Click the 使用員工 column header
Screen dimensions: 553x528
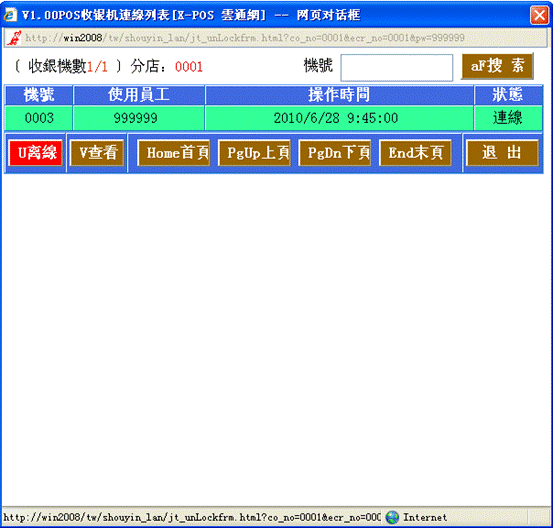click(139, 95)
